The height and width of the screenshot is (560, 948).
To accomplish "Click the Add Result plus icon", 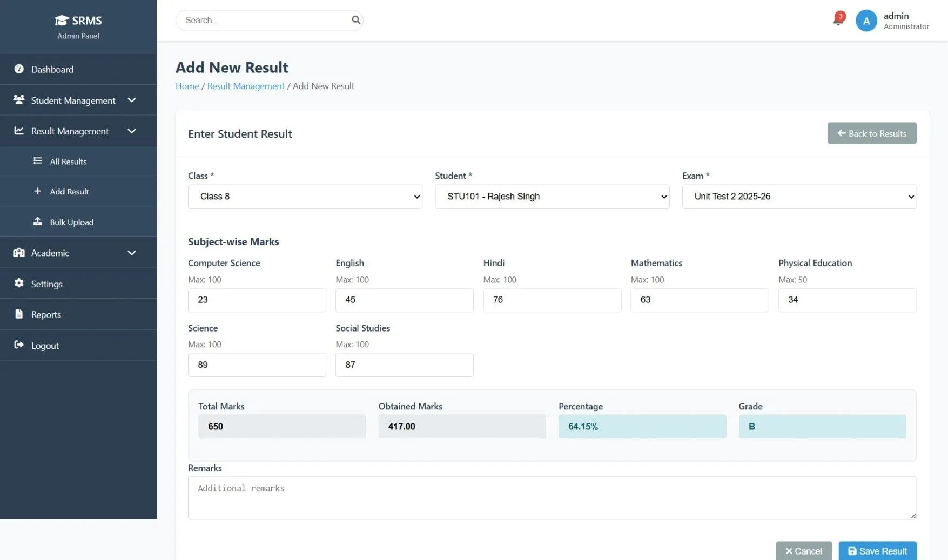I will (37, 191).
